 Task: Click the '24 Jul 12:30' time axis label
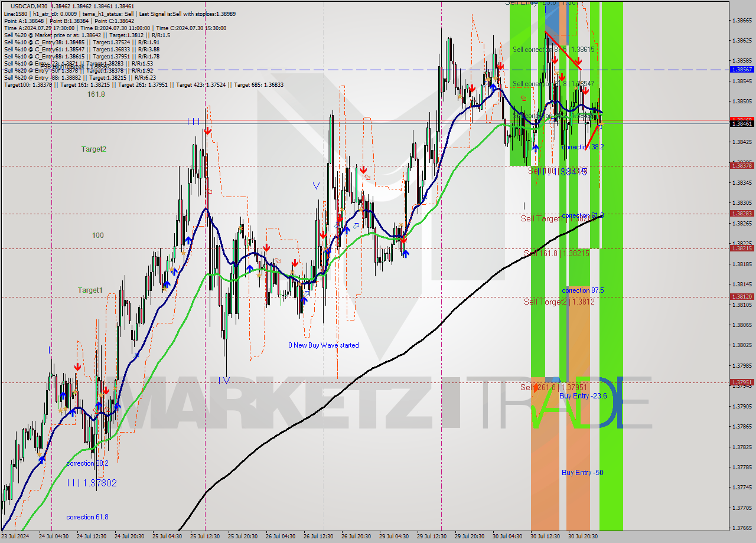click(91, 537)
